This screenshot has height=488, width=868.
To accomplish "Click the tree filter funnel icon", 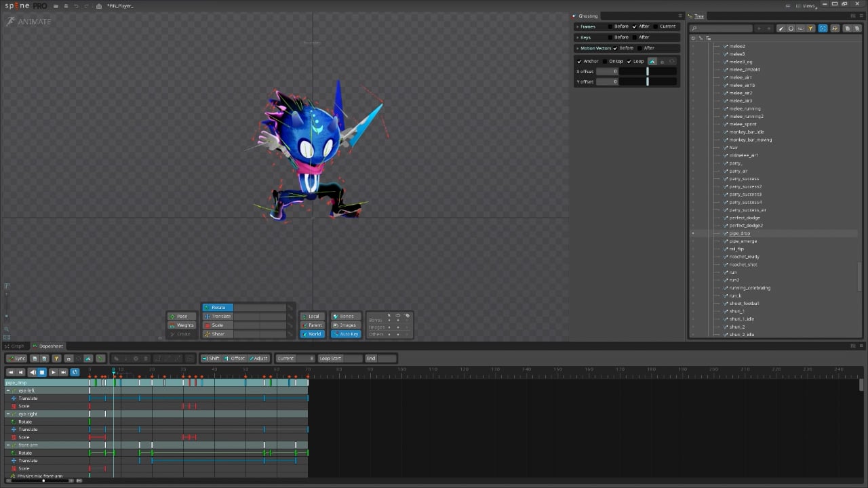I will (810, 28).
